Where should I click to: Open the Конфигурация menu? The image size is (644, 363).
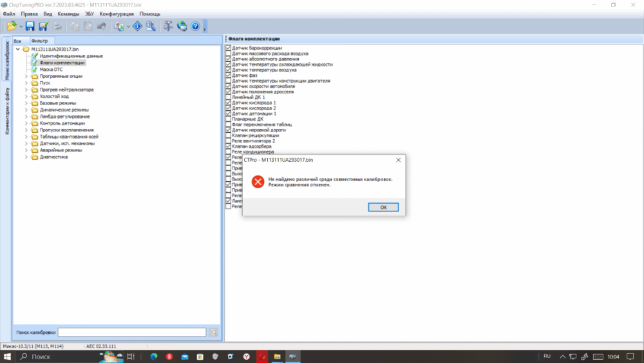pyautogui.click(x=117, y=14)
